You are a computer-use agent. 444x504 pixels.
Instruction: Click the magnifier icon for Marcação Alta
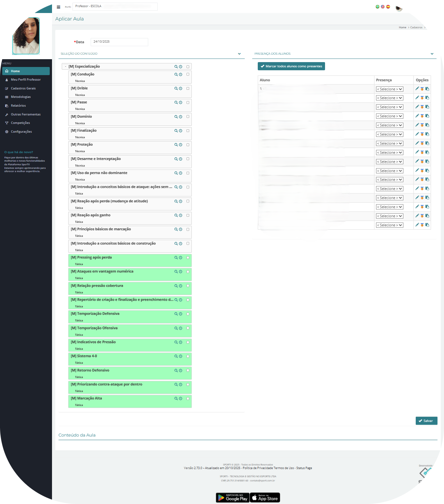(x=176, y=399)
